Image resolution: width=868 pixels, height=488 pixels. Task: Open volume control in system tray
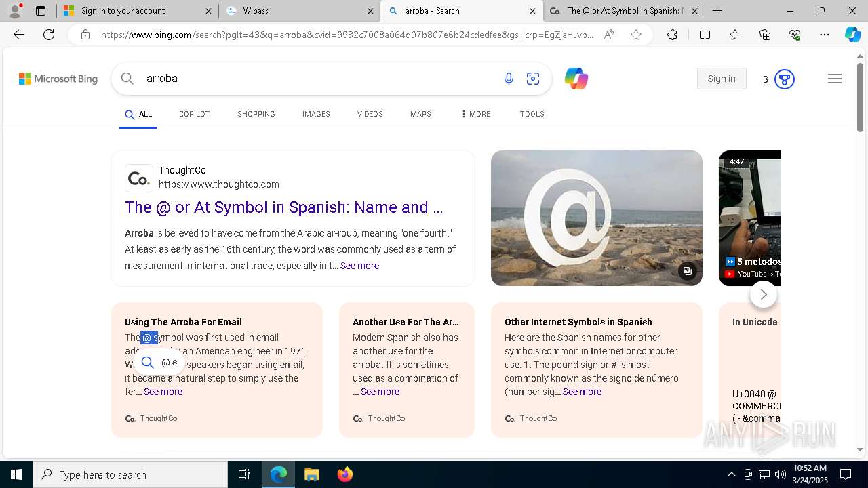click(x=780, y=474)
